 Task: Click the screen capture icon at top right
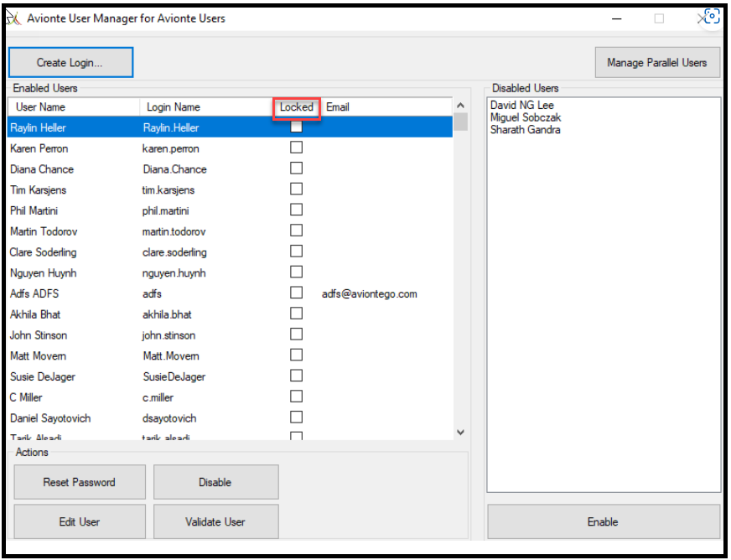[712, 16]
